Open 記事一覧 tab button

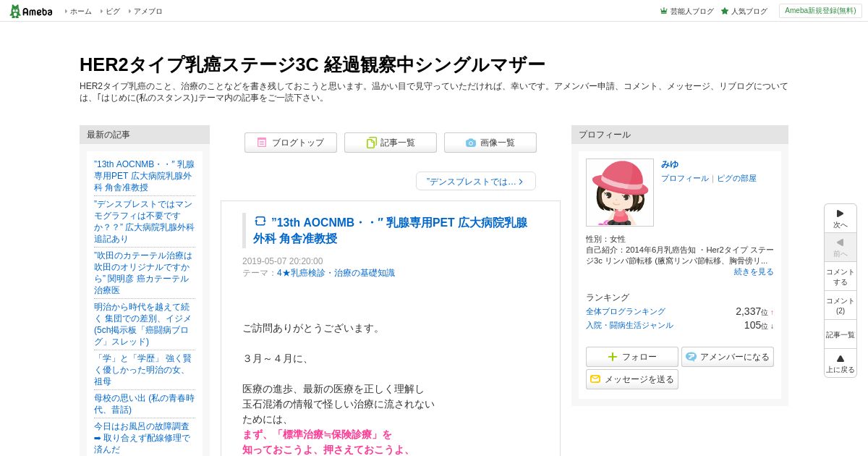[390, 143]
